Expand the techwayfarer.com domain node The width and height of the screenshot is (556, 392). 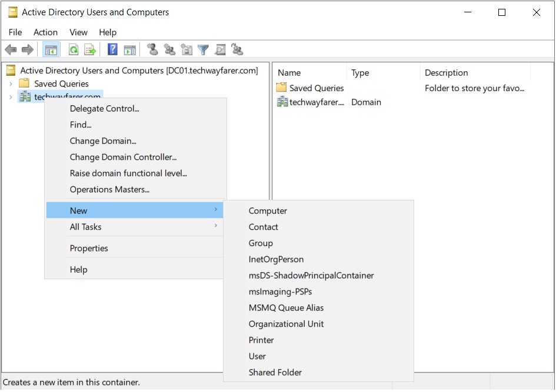click(x=11, y=97)
